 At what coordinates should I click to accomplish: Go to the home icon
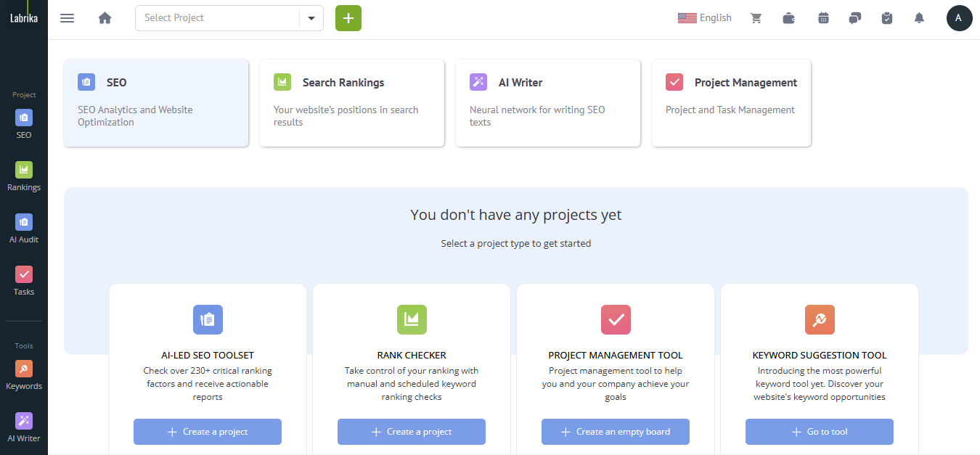coord(105,18)
